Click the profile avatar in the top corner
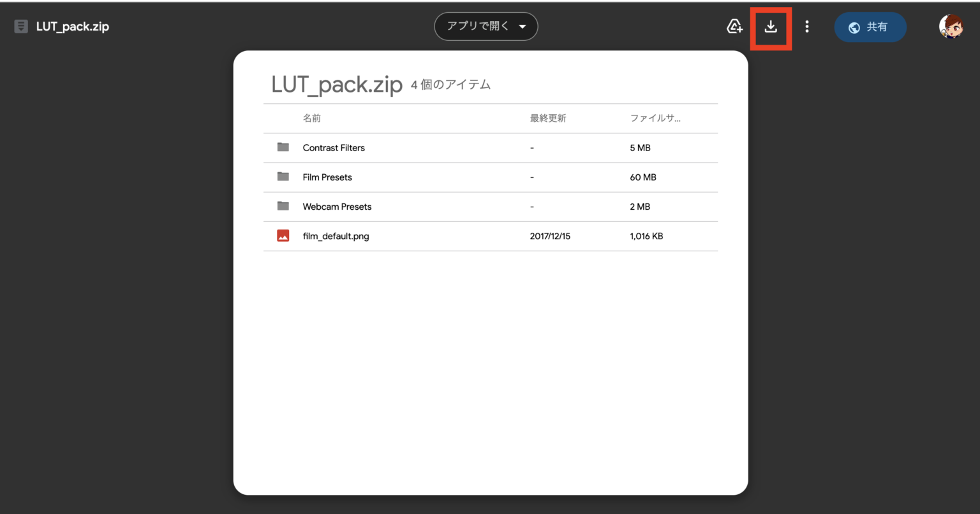 951,26
